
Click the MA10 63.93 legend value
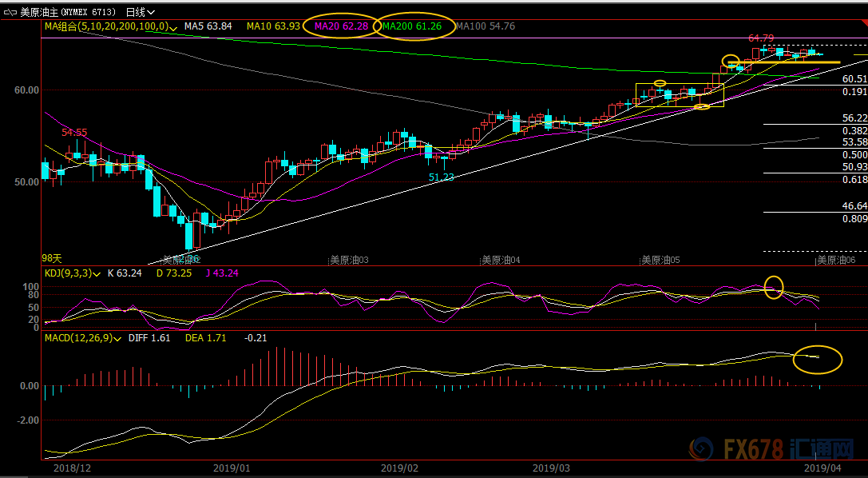coord(273,26)
